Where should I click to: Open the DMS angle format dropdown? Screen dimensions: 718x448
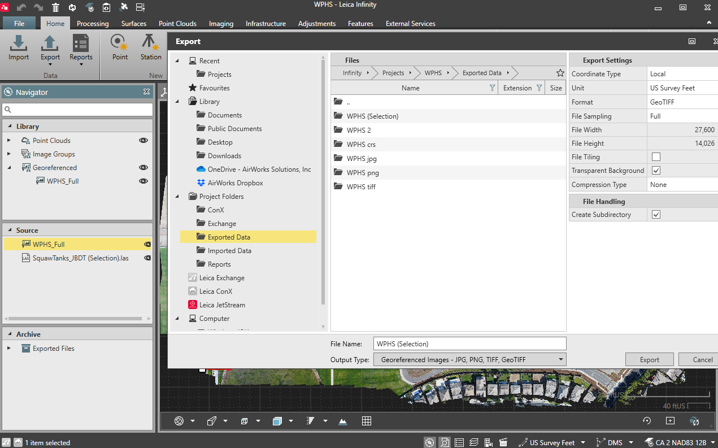coord(631,442)
